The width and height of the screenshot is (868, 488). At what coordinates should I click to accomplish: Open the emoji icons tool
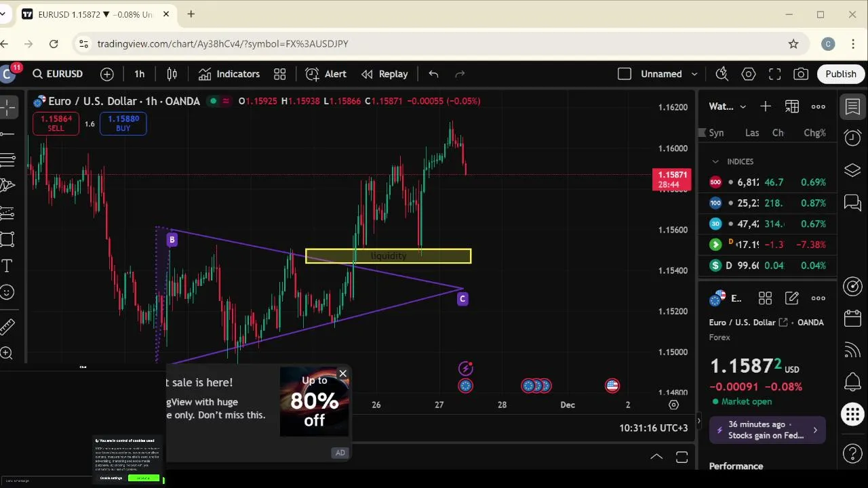[7, 292]
